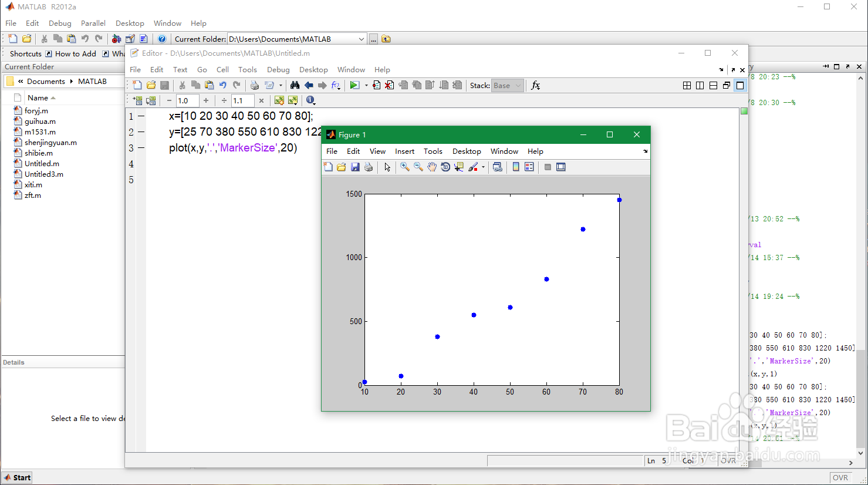Clear all breakpoints in Editor toolbar
Image resolution: width=868 pixels, height=485 pixels.
coord(389,85)
